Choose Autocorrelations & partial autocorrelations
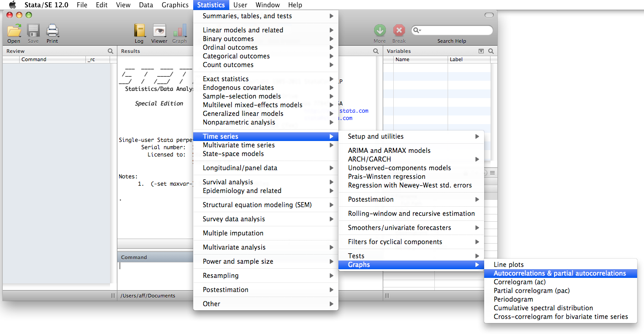 click(560, 273)
